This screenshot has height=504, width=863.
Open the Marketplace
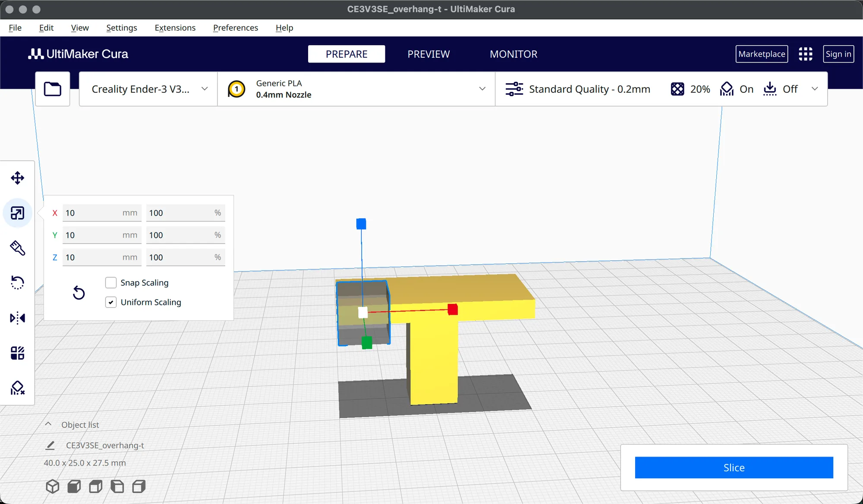762,54
